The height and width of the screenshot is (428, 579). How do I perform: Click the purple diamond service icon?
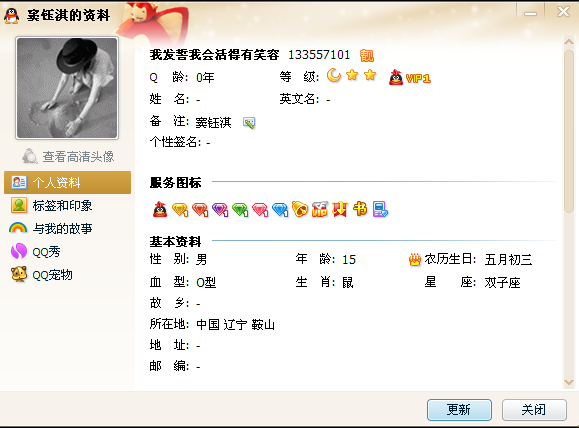coord(220,209)
